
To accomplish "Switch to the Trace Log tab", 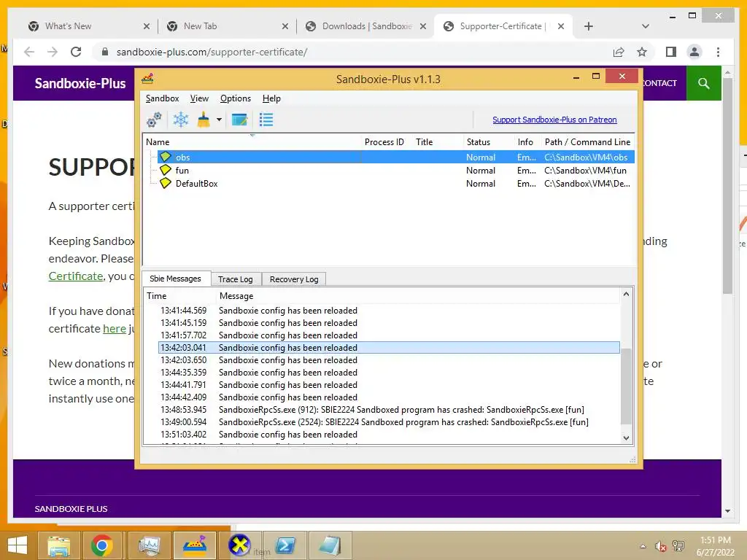I will click(x=236, y=279).
